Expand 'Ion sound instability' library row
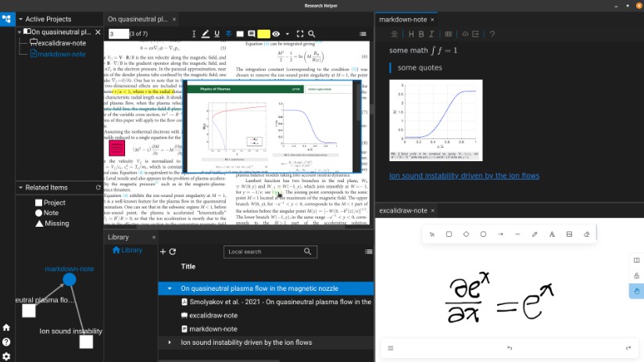This screenshot has height=362, width=644. [x=170, y=342]
